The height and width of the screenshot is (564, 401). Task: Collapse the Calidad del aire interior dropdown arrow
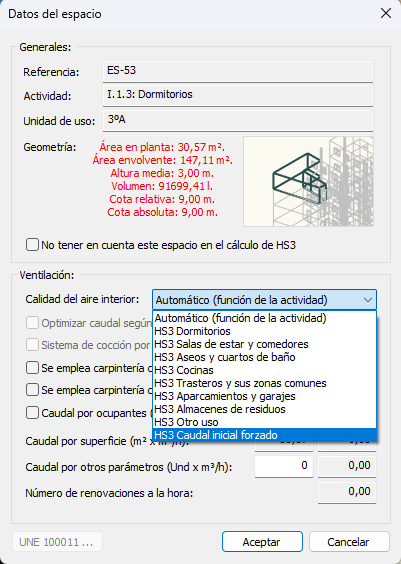pyautogui.click(x=368, y=300)
